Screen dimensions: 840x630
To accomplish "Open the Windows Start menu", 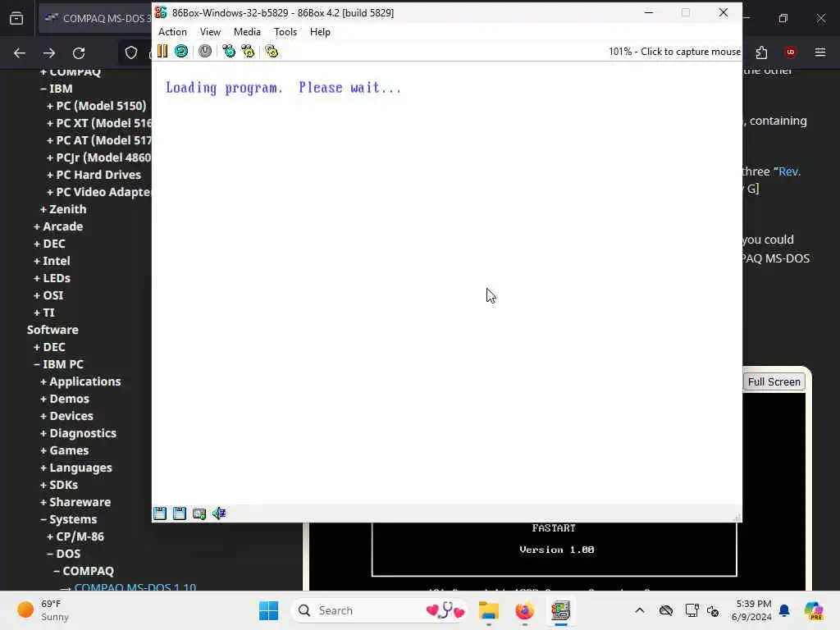I will [268, 610].
